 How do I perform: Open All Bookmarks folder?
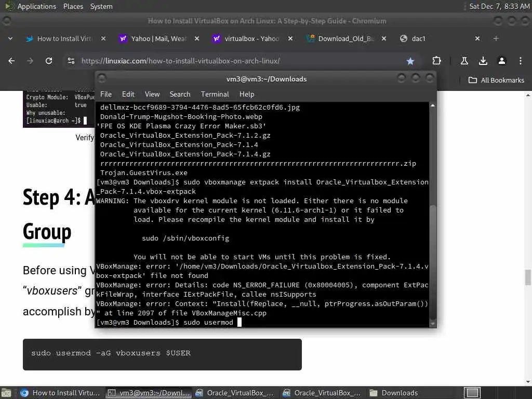[496, 81]
